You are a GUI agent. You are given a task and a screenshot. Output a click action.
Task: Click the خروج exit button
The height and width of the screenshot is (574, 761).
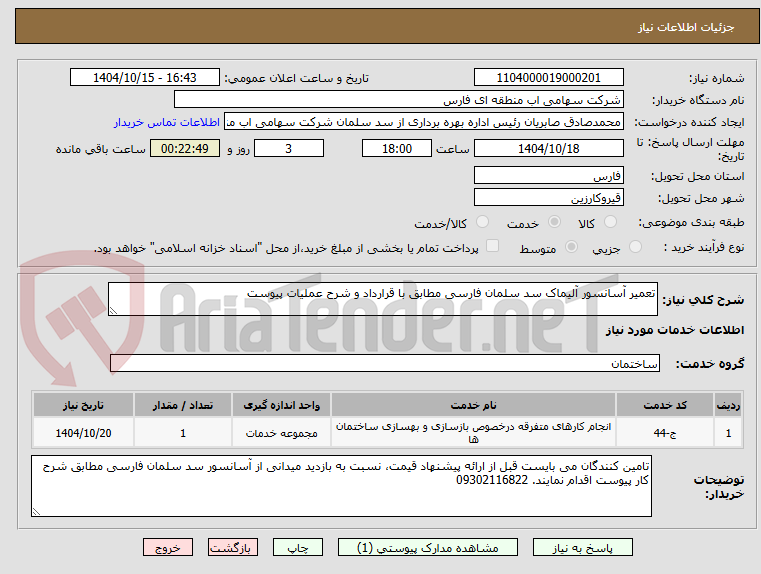point(168,547)
